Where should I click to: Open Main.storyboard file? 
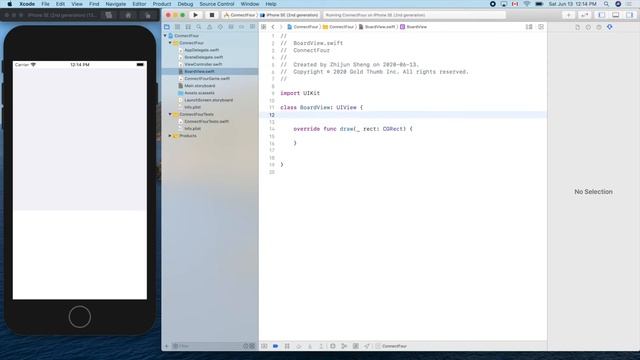200,86
